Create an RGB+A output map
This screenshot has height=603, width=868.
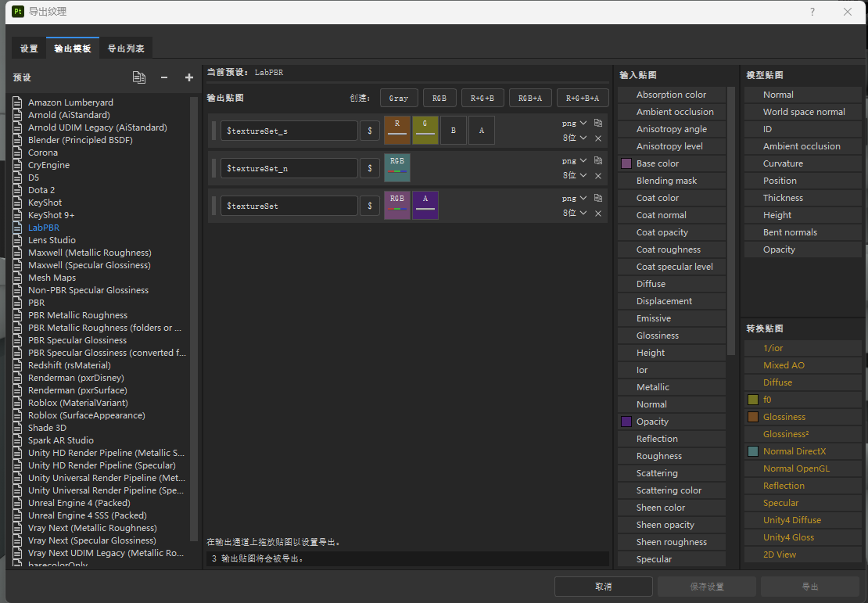click(529, 98)
